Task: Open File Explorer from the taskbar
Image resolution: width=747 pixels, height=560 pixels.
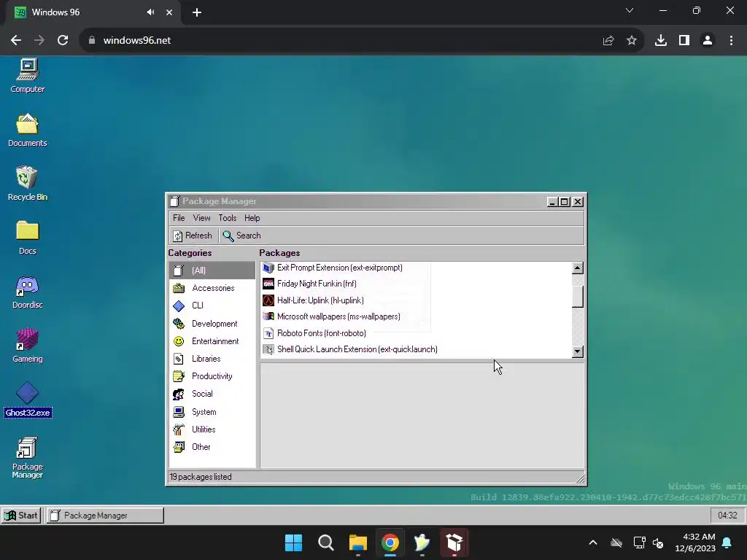Action: 357,542
